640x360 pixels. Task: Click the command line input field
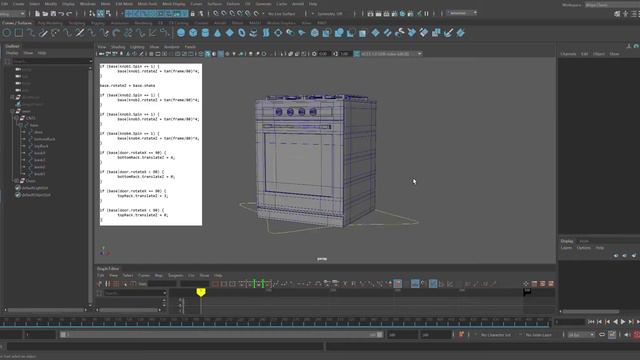coord(165,347)
